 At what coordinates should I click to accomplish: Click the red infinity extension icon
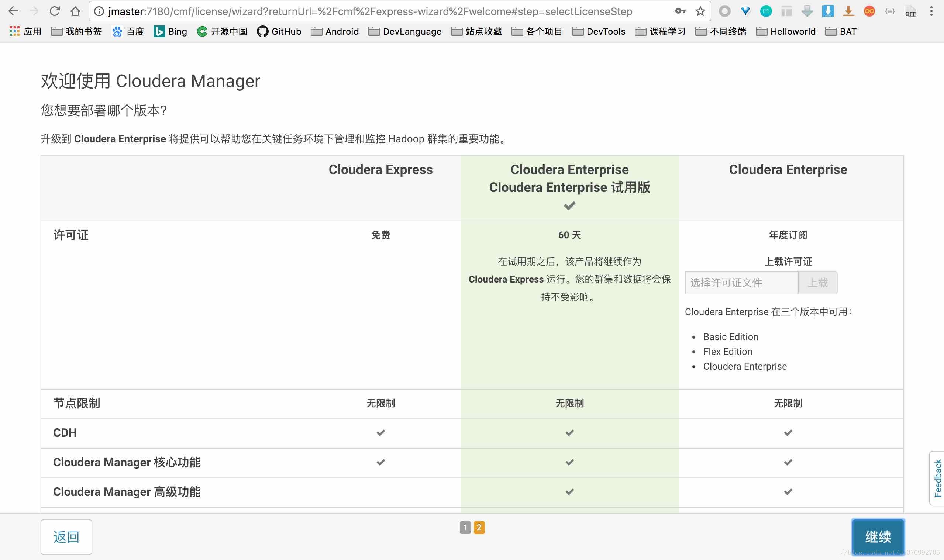[x=869, y=11]
